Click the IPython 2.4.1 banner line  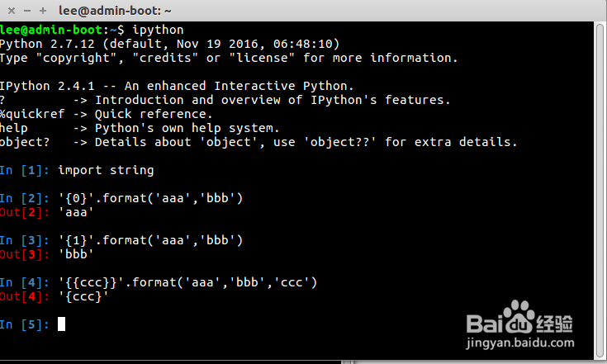click(x=177, y=86)
